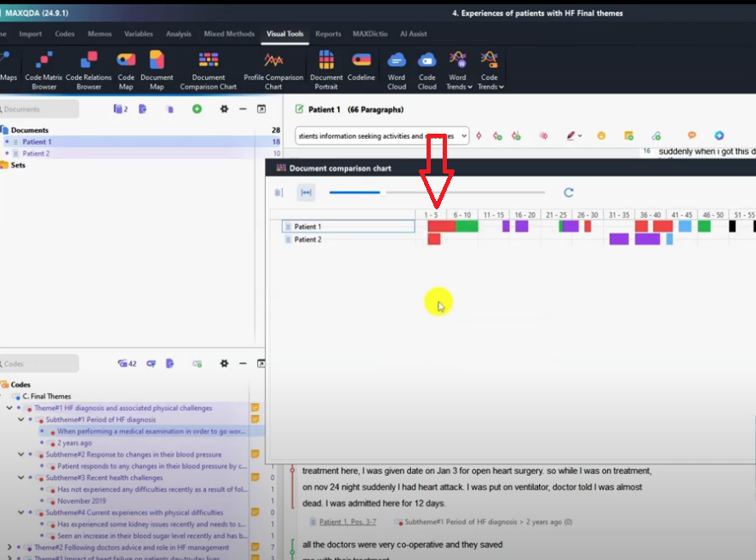Click orange comment bubble toolbar icon

click(692, 135)
